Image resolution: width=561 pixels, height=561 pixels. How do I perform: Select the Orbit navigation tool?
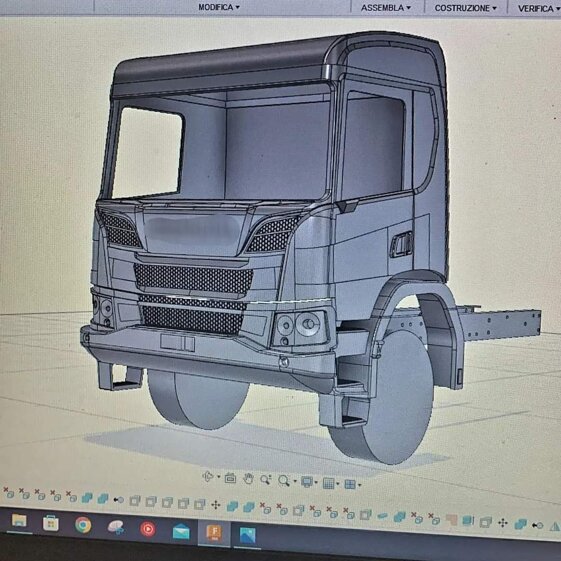click(208, 477)
